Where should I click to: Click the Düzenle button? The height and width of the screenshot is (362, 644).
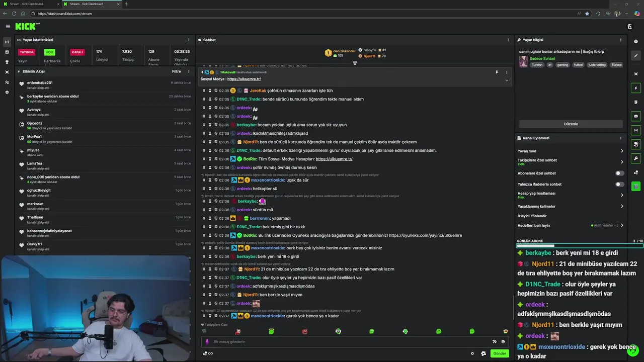(571, 124)
